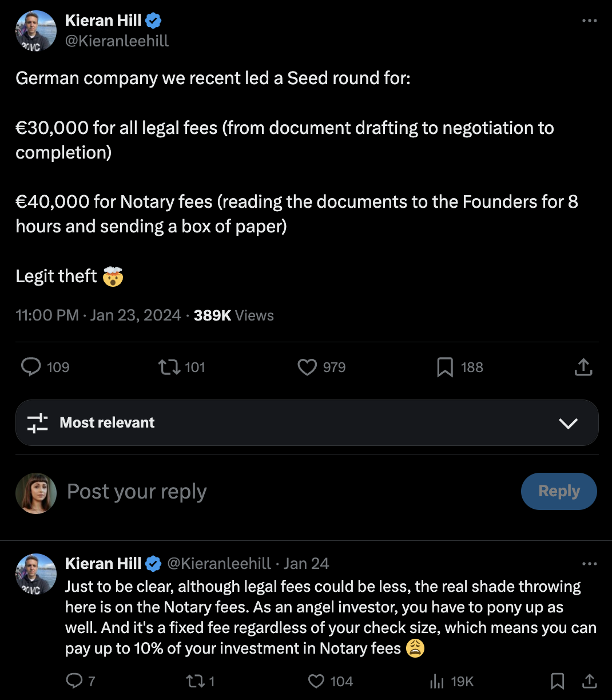
Task: Click the chevron on Most relevant selector
Action: click(x=568, y=423)
